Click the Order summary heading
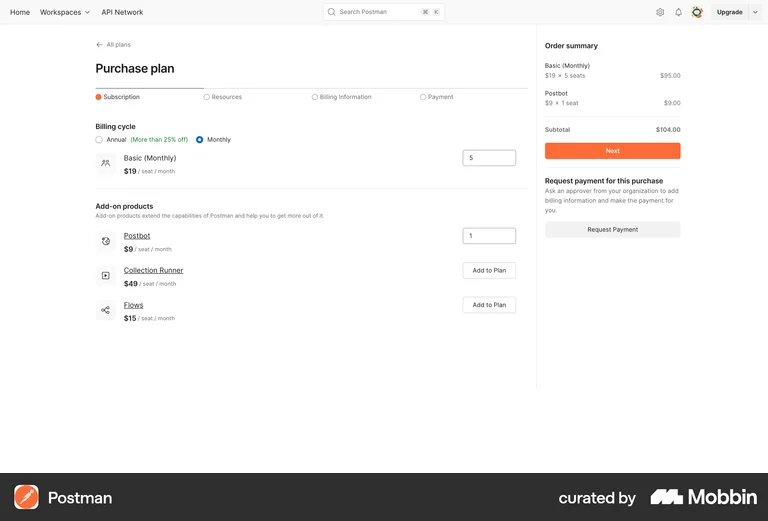768x521 pixels. tap(571, 46)
